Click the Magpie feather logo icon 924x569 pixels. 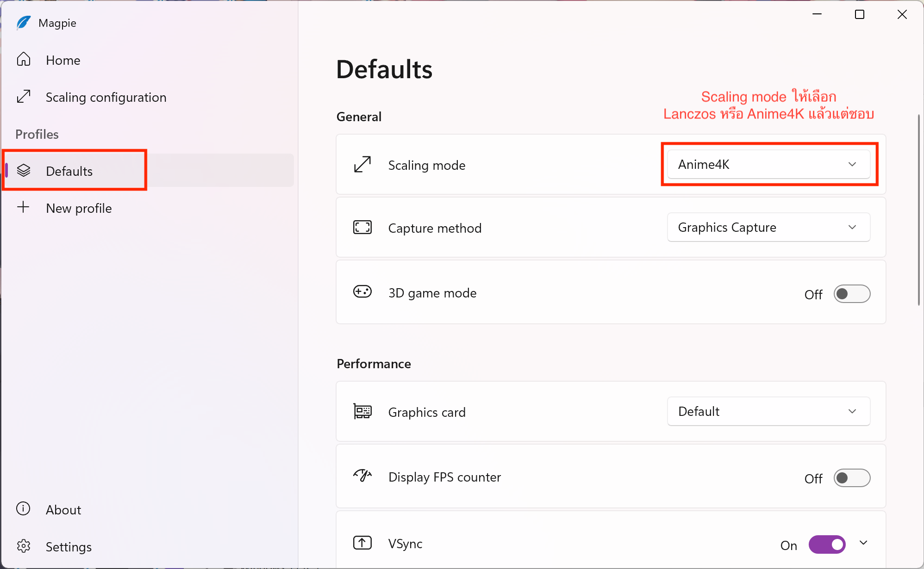tap(23, 22)
